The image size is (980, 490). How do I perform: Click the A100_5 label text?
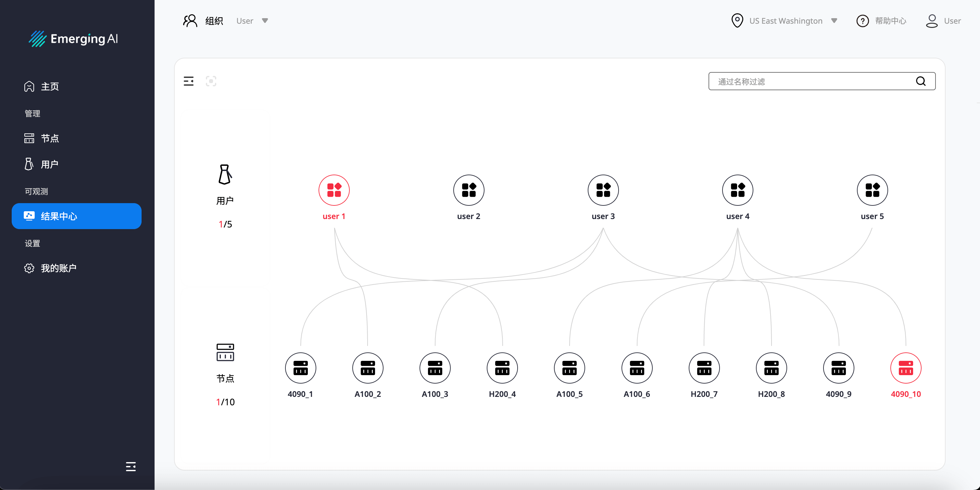click(570, 394)
